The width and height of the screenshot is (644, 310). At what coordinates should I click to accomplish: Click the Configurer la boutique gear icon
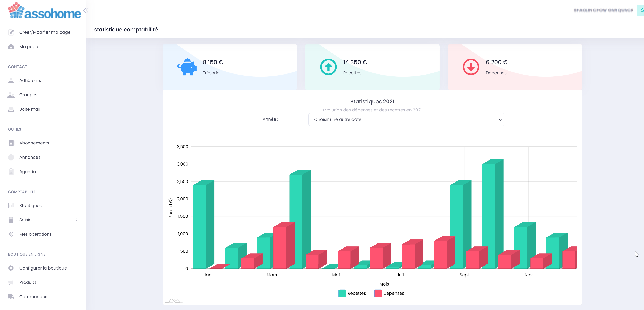pyautogui.click(x=11, y=268)
